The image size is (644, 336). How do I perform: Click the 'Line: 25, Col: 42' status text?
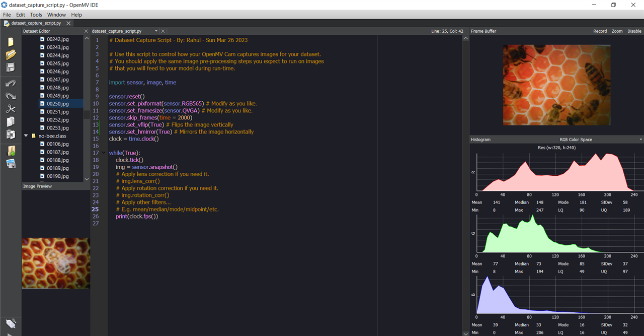[447, 31]
